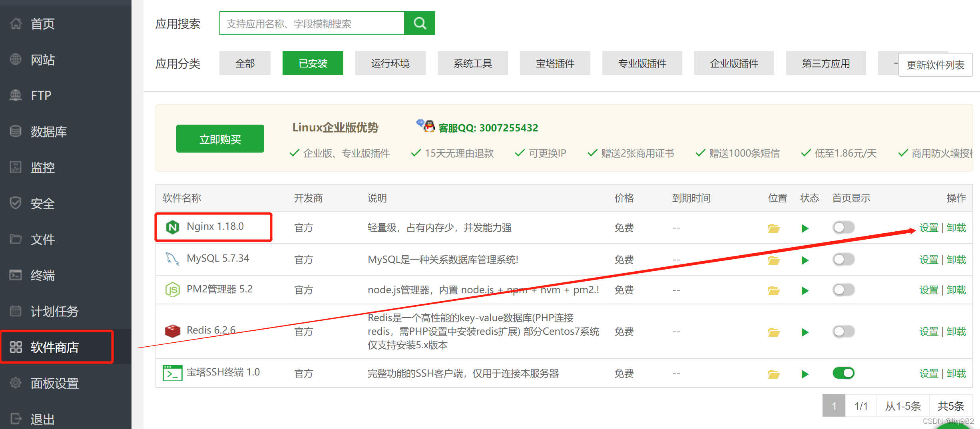Open PM2管理器 folder location icon

[x=774, y=290]
